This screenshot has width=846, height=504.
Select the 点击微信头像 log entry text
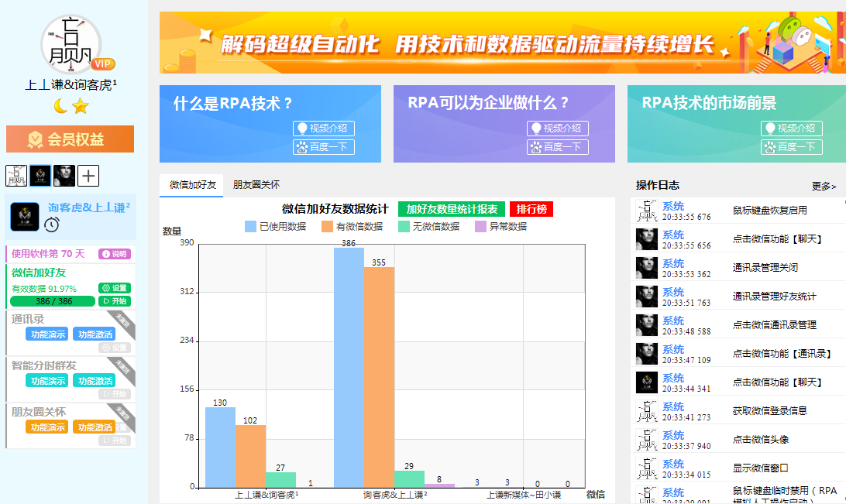[760, 439]
